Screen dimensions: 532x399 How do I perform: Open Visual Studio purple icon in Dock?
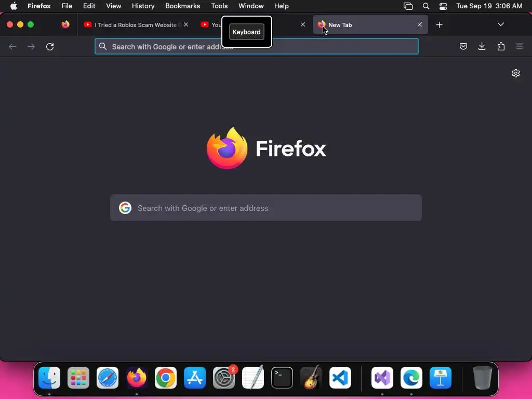coord(382,378)
